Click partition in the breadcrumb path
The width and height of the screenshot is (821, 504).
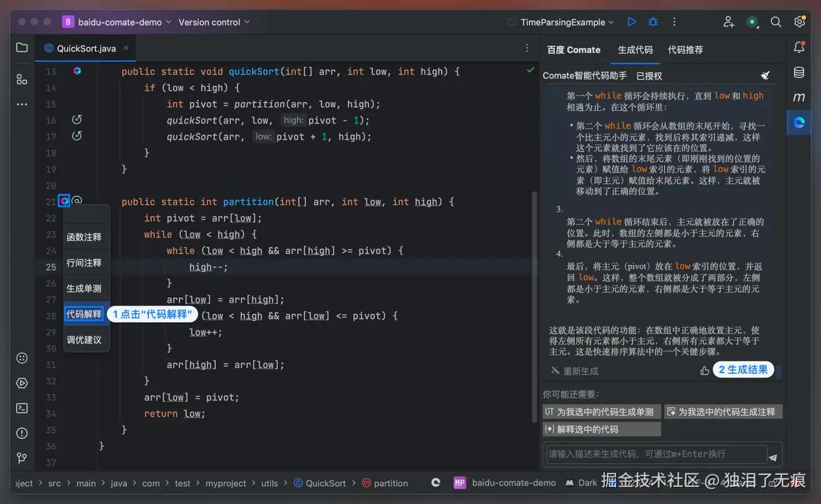(x=385, y=483)
